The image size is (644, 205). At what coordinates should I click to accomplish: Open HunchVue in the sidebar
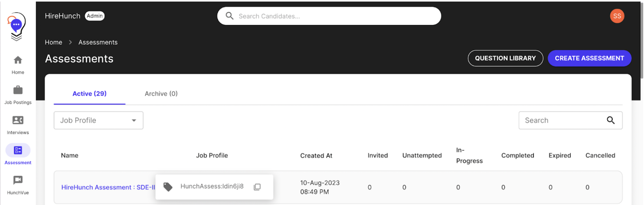(x=18, y=180)
